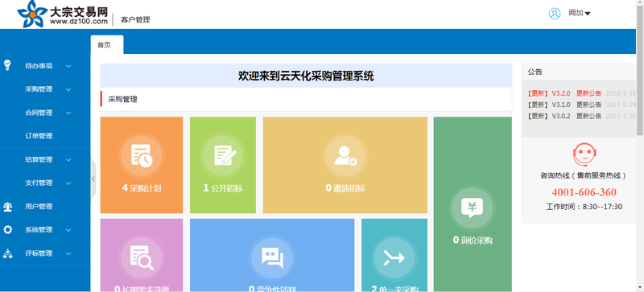
Task: Click the 0 询价采购 label
Action: pyautogui.click(x=473, y=241)
